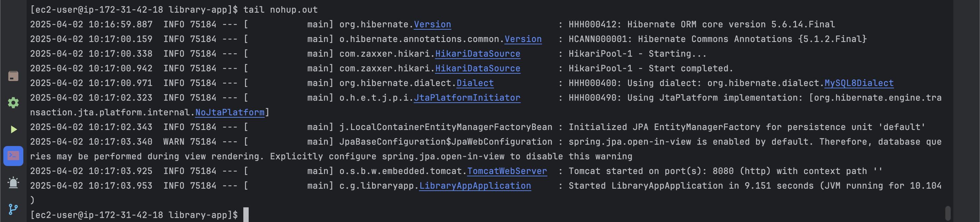980x222 pixels.
Task: Open the org.hibernate Version class link
Action: pyautogui.click(x=432, y=24)
